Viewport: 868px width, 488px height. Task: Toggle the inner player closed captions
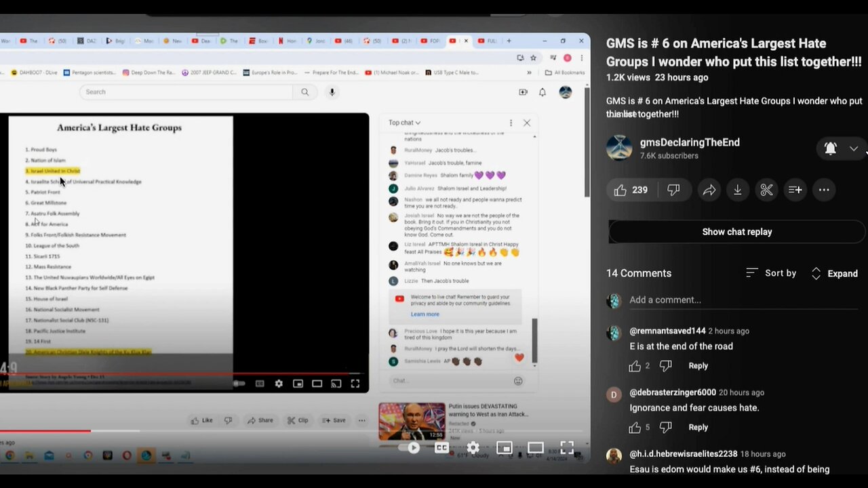[260, 384]
